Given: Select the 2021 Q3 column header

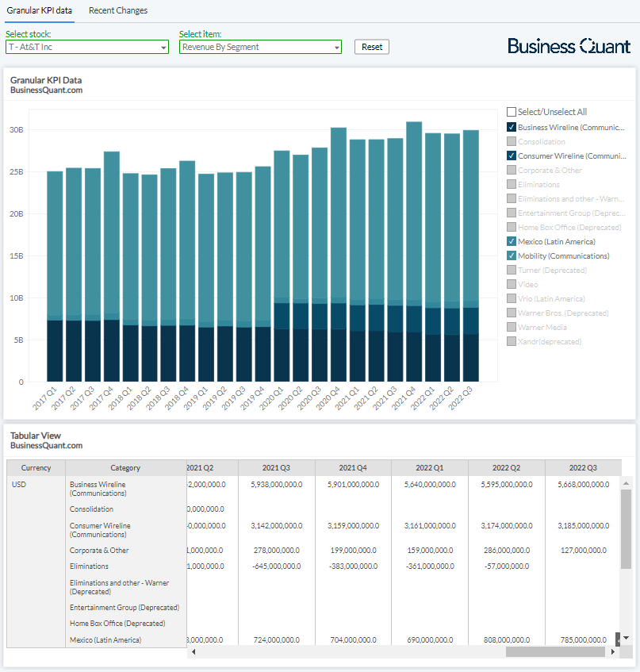Looking at the screenshot, I should pyautogui.click(x=276, y=468).
